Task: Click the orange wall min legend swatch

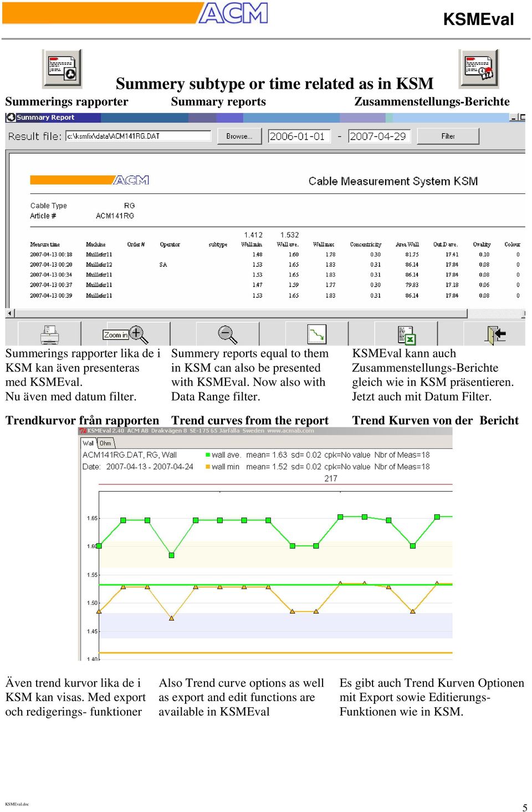Action: click(x=208, y=467)
